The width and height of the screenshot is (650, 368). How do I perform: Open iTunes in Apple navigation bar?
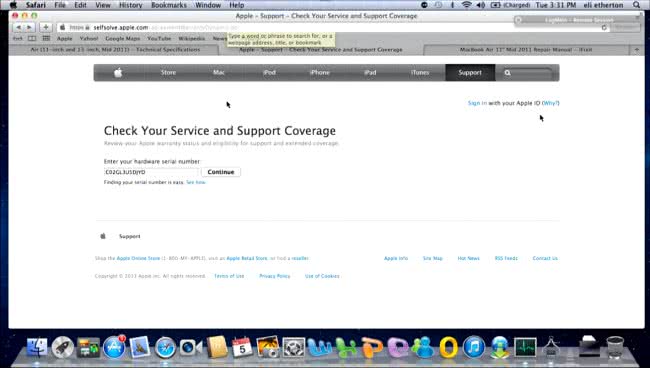tap(420, 73)
